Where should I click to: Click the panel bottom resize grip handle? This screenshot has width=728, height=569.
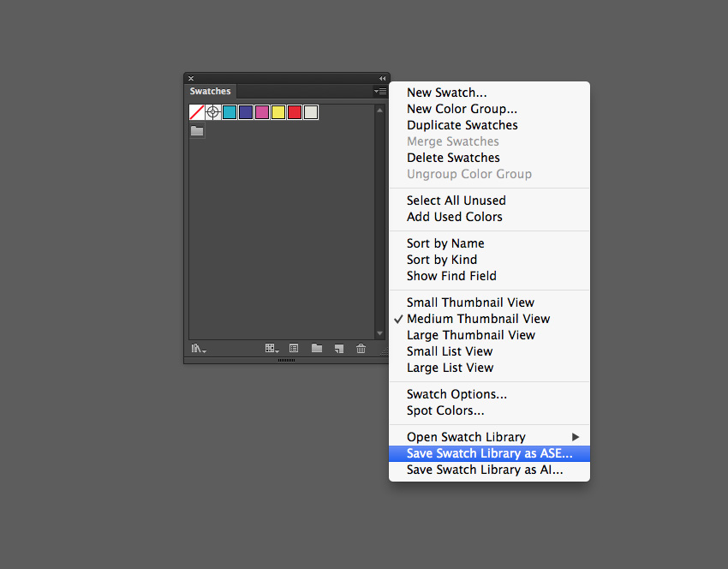[286, 360]
